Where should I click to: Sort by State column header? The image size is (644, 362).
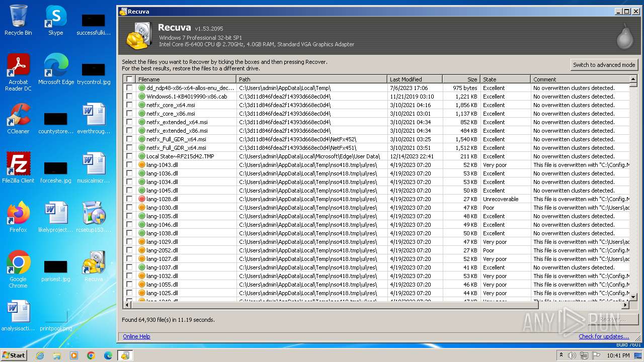coord(505,79)
